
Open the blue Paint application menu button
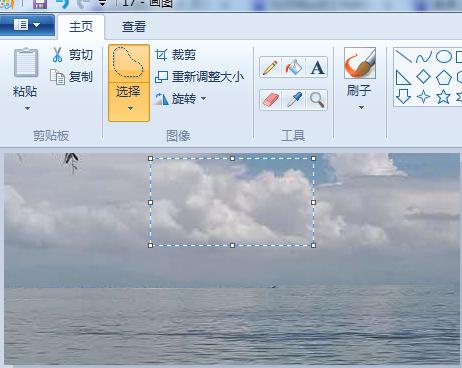(27, 25)
